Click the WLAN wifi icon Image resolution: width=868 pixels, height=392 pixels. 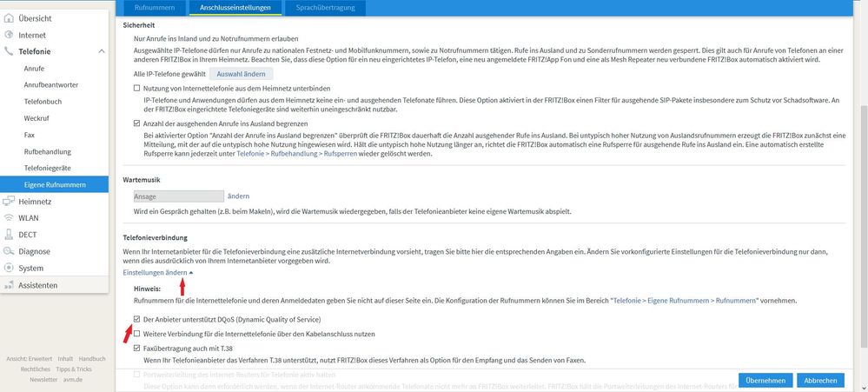pos(9,218)
